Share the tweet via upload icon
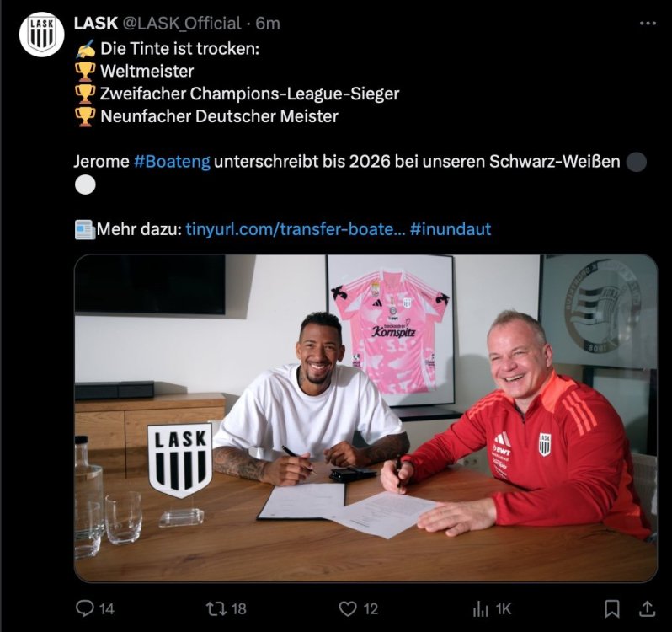 click(647, 608)
